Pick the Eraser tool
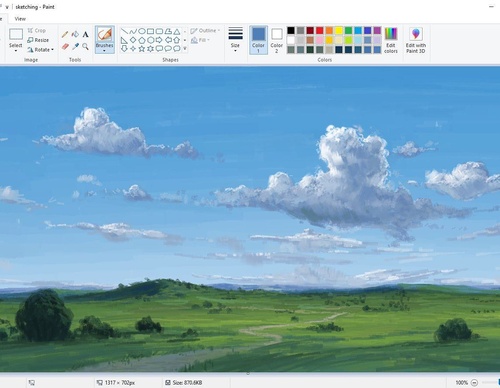This screenshot has width=500, height=388. click(x=65, y=46)
